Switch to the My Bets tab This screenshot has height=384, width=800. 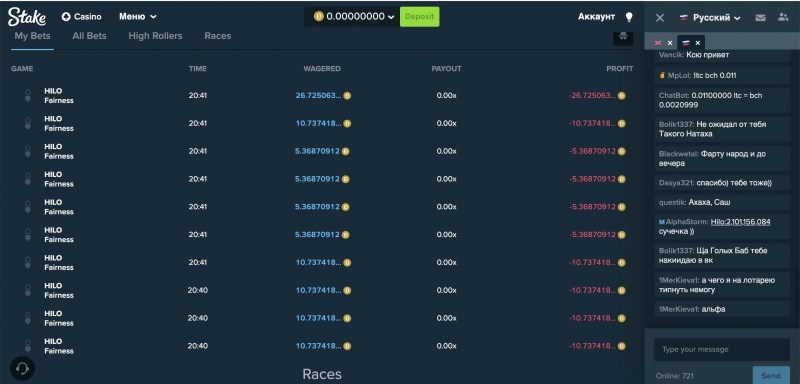click(32, 36)
